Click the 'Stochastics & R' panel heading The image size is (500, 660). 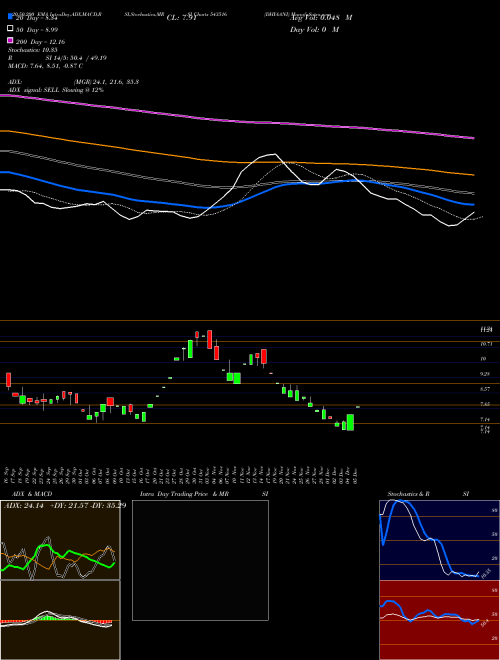(408, 494)
